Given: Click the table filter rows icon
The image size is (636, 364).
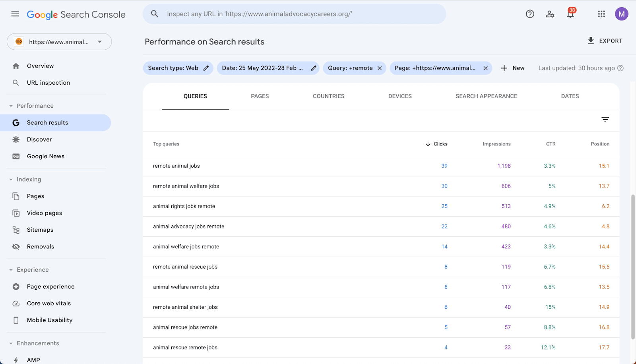Looking at the screenshot, I should pyautogui.click(x=605, y=120).
